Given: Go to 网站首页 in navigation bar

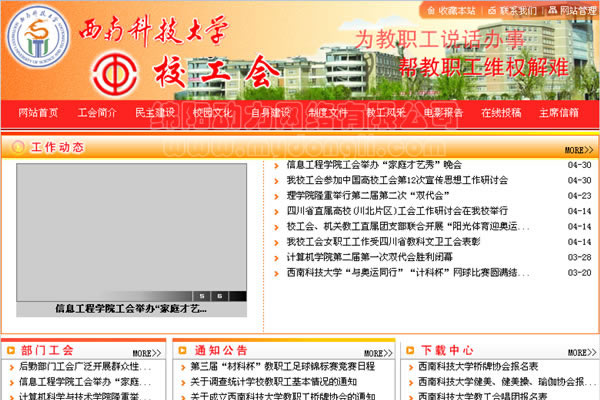Looking at the screenshot, I should click(x=38, y=113).
